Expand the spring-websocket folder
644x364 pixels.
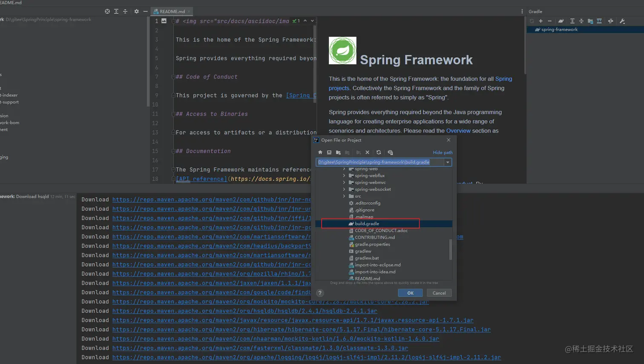coord(344,189)
